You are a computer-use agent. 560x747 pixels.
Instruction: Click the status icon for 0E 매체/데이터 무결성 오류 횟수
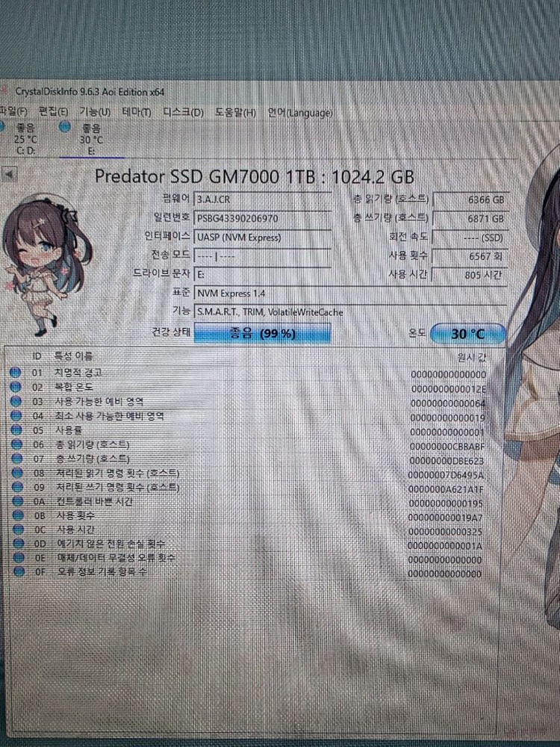tap(19, 557)
